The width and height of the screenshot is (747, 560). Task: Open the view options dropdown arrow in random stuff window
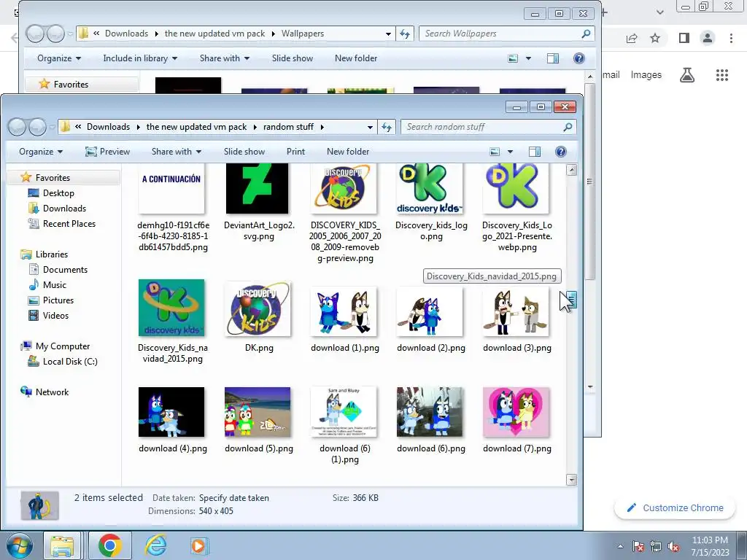click(x=510, y=152)
